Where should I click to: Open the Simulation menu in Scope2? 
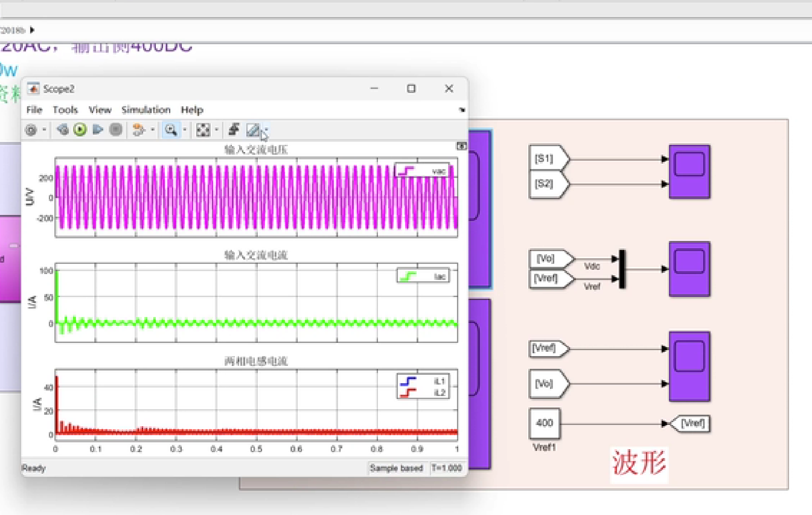tap(146, 110)
